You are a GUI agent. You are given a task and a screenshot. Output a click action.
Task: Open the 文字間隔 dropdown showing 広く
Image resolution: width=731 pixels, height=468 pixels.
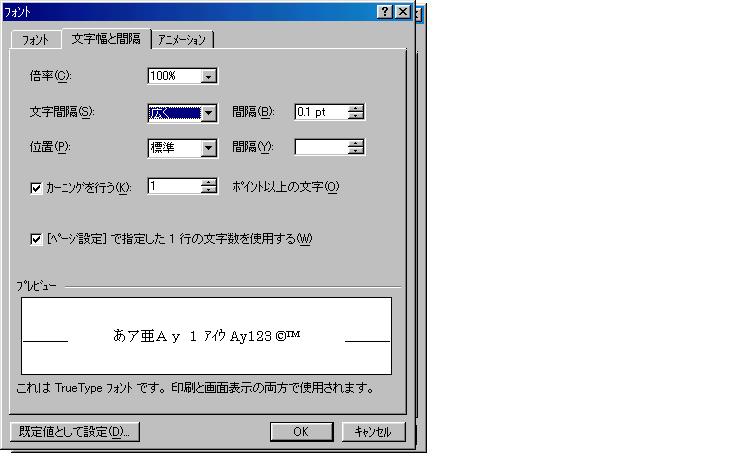click(209, 112)
